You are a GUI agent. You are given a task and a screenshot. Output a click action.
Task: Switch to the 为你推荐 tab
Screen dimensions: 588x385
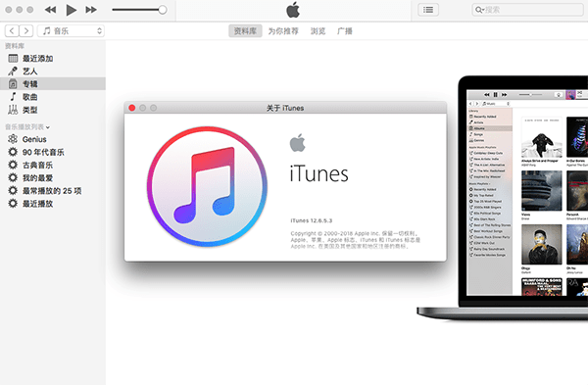point(283,31)
